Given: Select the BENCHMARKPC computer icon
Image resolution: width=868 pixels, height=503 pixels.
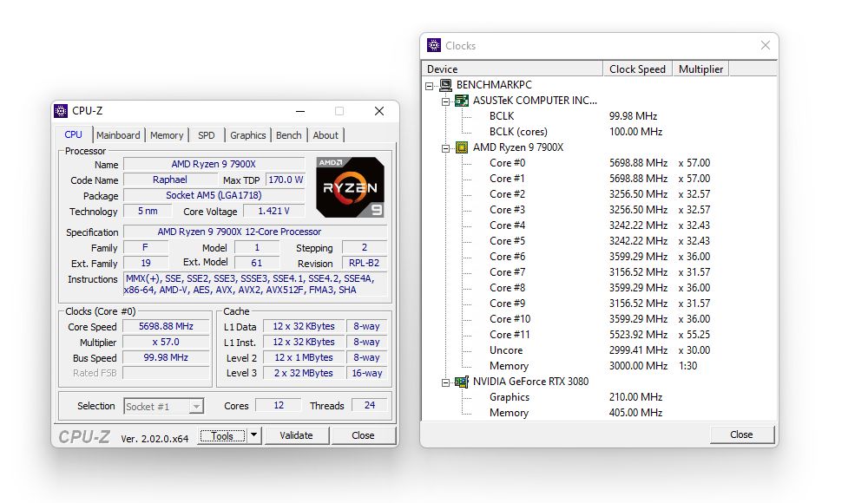Looking at the screenshot, I should pyautogui.click(x=445, y=85).
